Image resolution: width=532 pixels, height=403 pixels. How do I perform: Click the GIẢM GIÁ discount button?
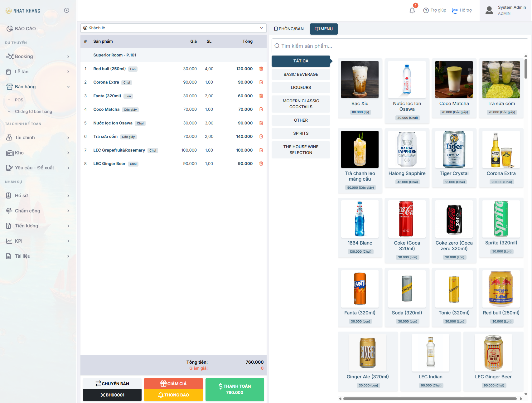coord(173,384)
